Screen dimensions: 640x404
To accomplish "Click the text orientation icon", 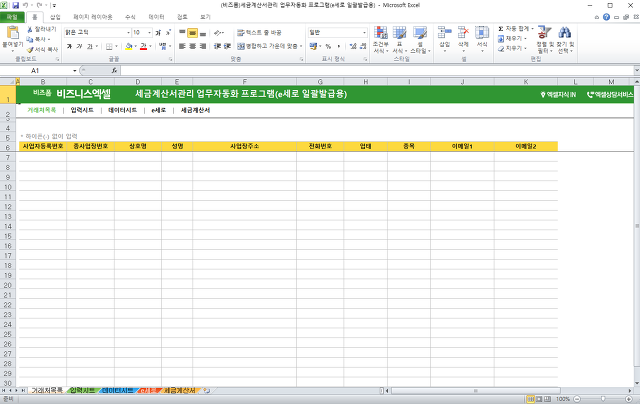I will (219, 33).
